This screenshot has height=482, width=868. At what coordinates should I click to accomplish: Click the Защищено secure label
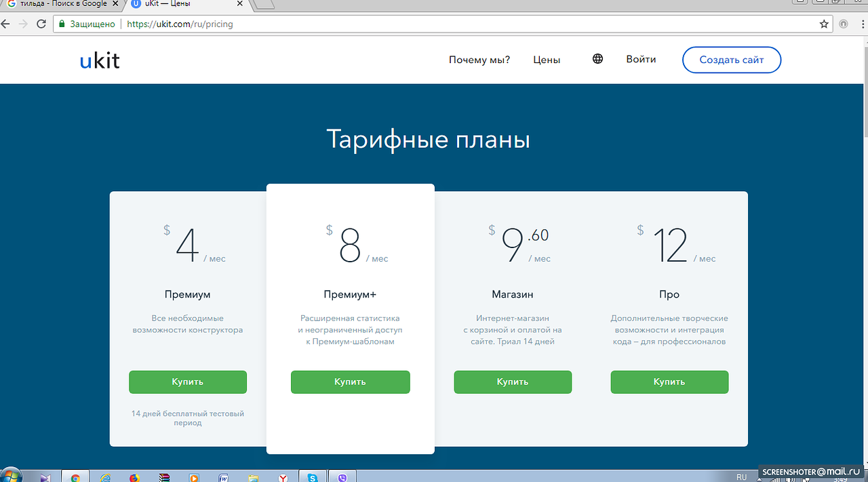92,24
